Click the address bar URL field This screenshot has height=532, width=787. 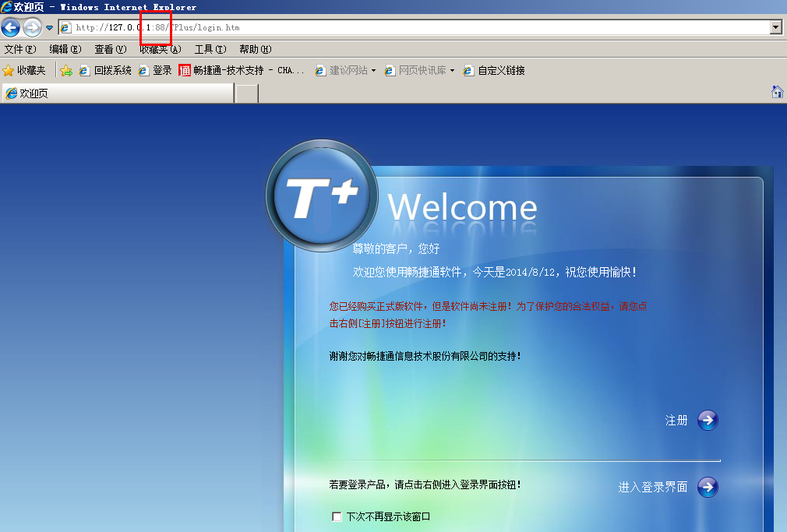point(414,27)
